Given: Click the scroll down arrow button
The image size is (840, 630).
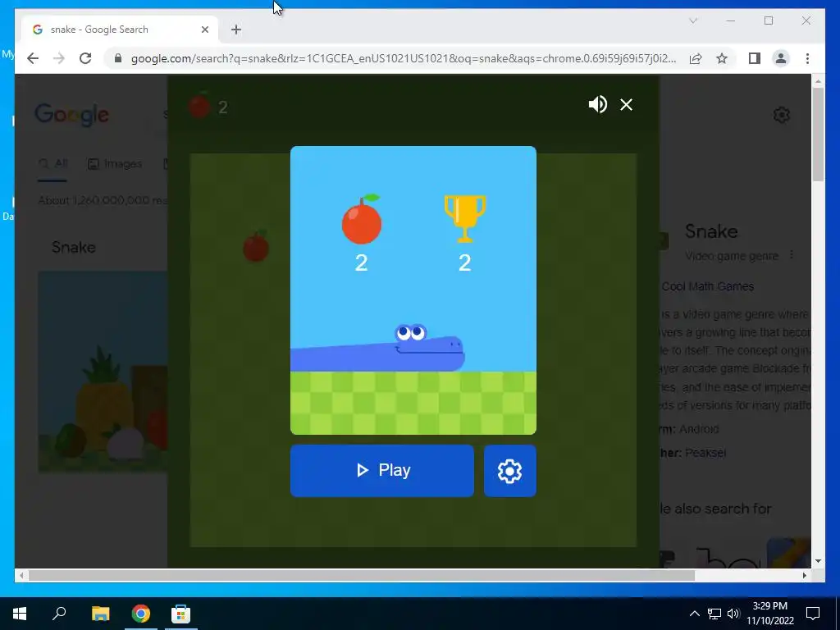Looking at the screenshot, I should tap(818, 561).
